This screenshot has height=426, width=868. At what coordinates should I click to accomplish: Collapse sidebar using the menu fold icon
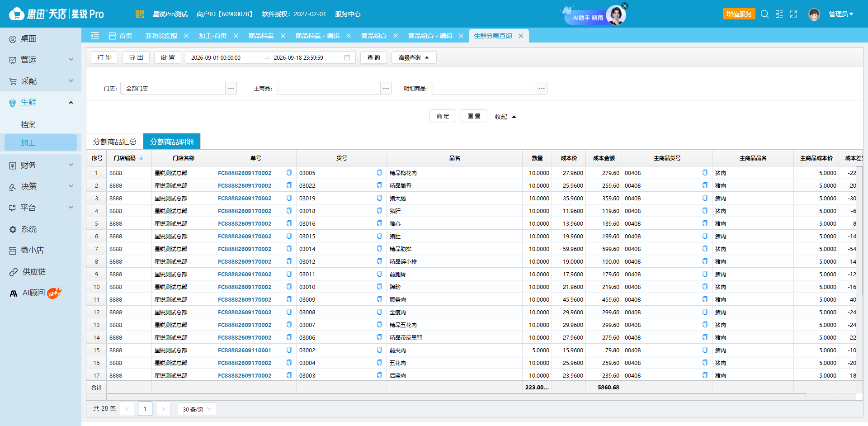pos(95,36)
